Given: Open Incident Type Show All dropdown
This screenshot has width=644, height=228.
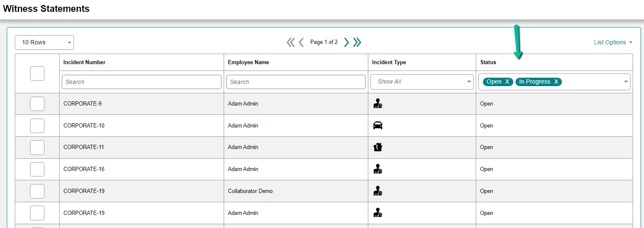Looking at the screenshot, I should click(422, 82).
